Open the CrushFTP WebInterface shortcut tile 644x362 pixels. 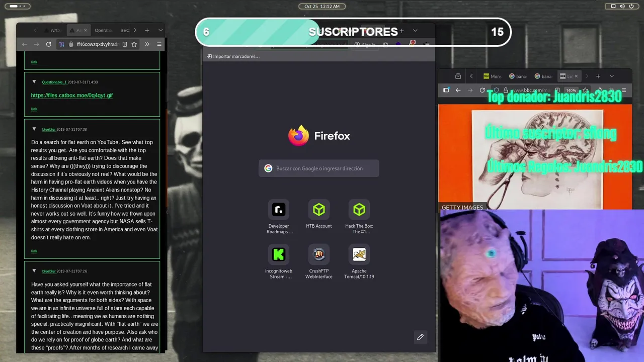[x=319, y=261]
